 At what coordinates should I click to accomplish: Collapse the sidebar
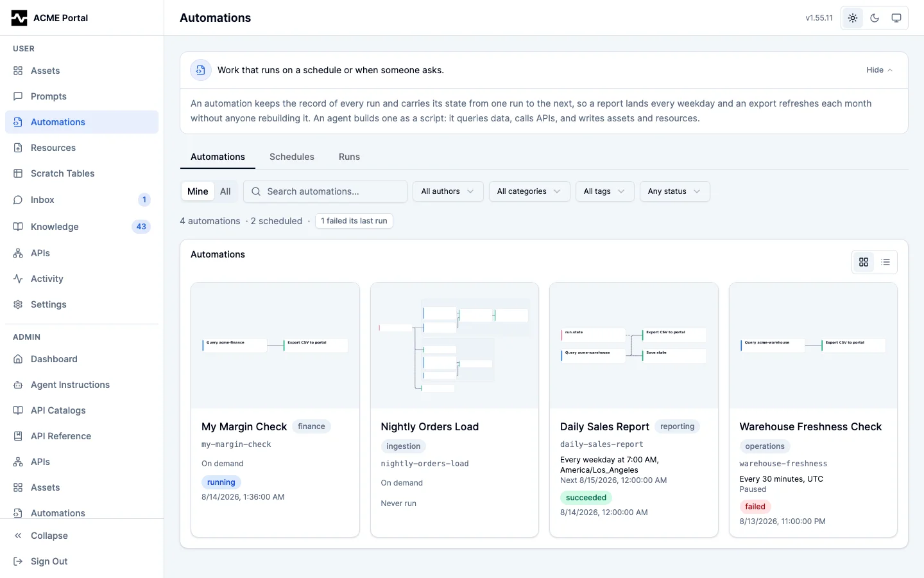coord(82,536)
